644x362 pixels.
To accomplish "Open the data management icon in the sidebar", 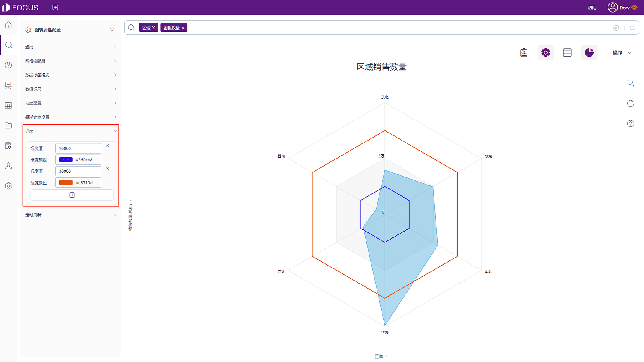I will coord(8,146).
